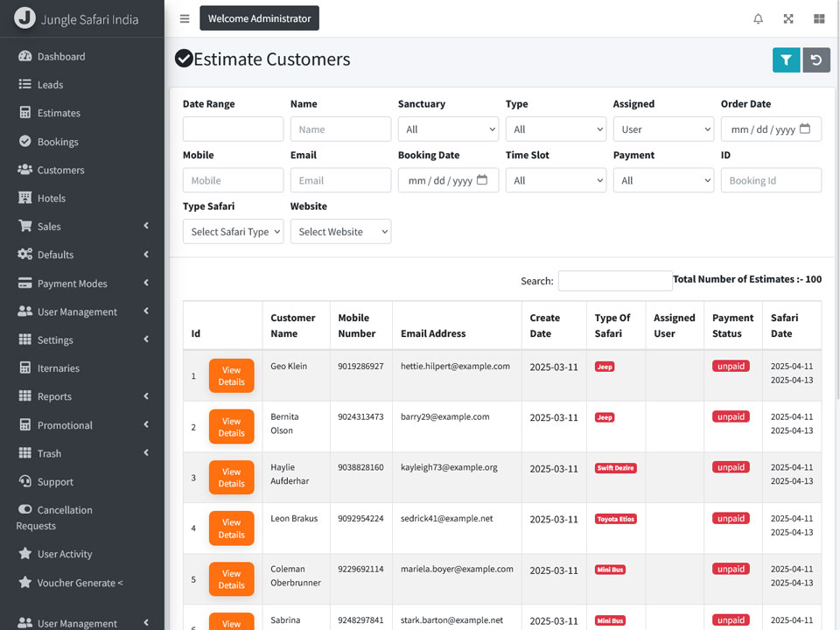View details for Leon Brakus
This screenshot has height=630, width=840.
tap(231, 528)
